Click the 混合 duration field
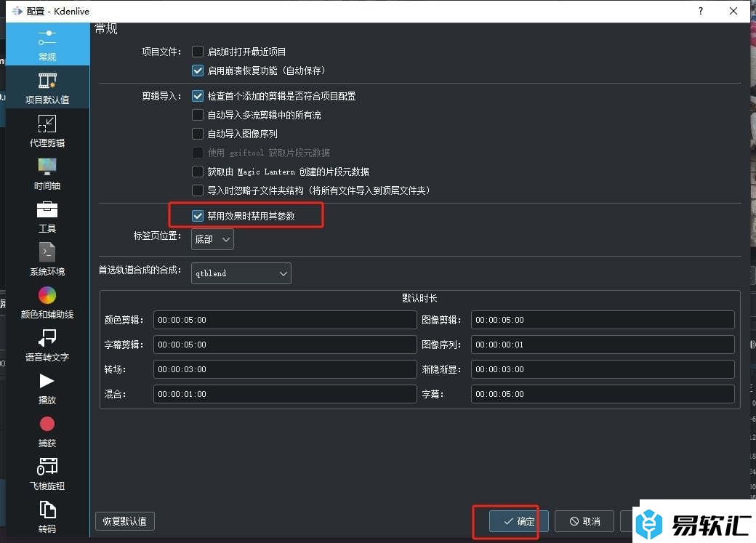The width and height of the screenshot is (756, 543). pos(285,394)
